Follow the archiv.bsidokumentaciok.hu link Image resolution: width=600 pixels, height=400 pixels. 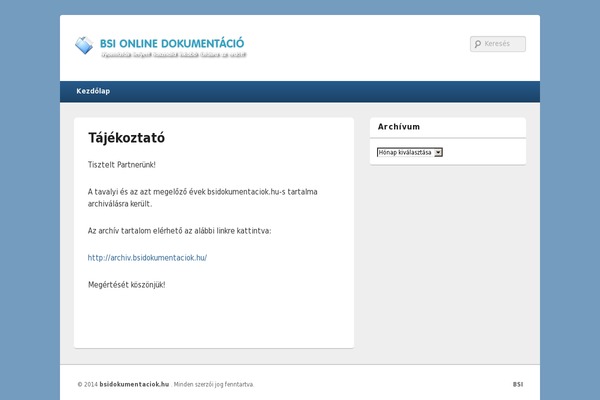click(x=147, y=258)
